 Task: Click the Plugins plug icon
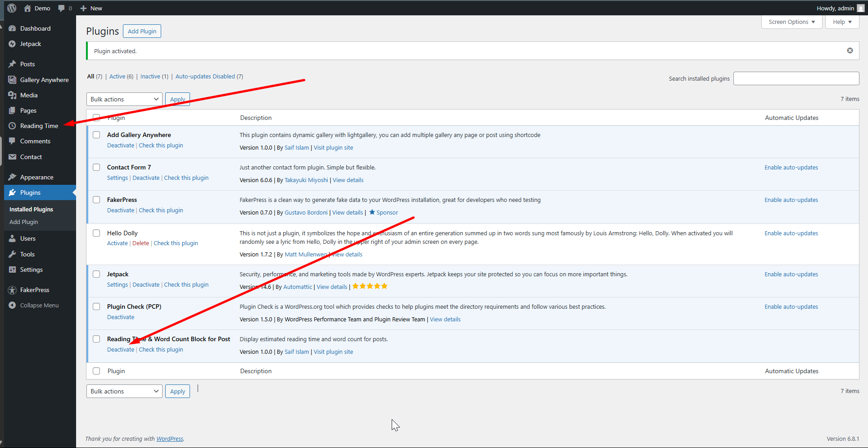pos(12,192)
